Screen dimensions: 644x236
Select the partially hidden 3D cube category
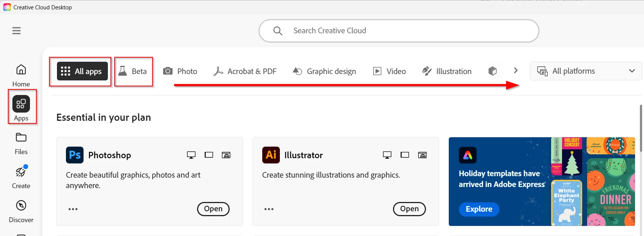[493, 71]
